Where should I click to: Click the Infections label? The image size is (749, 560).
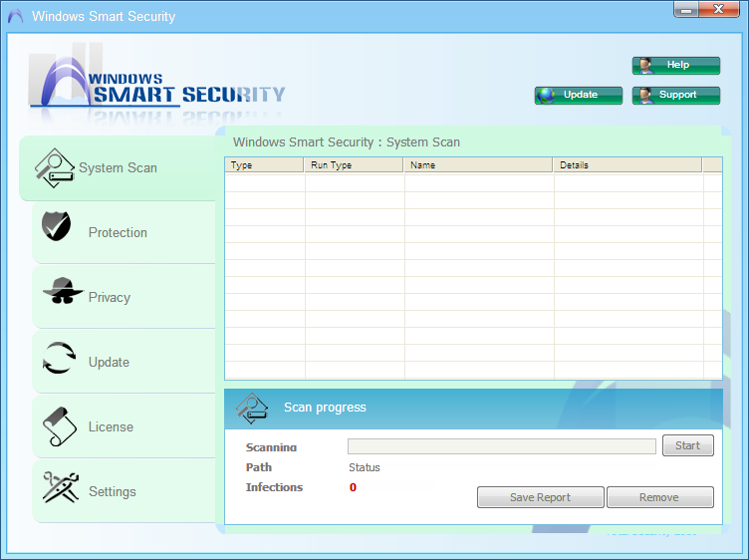[274, 487]
